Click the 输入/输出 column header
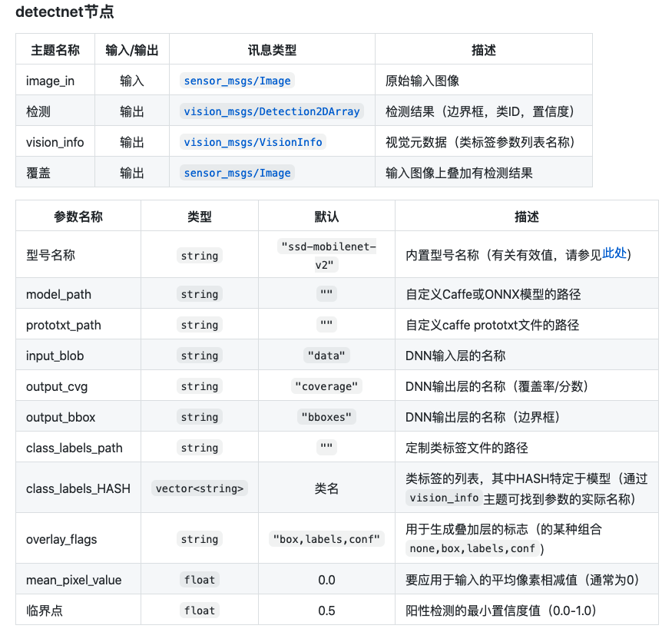The image size is (672, 632). [132, 50]
